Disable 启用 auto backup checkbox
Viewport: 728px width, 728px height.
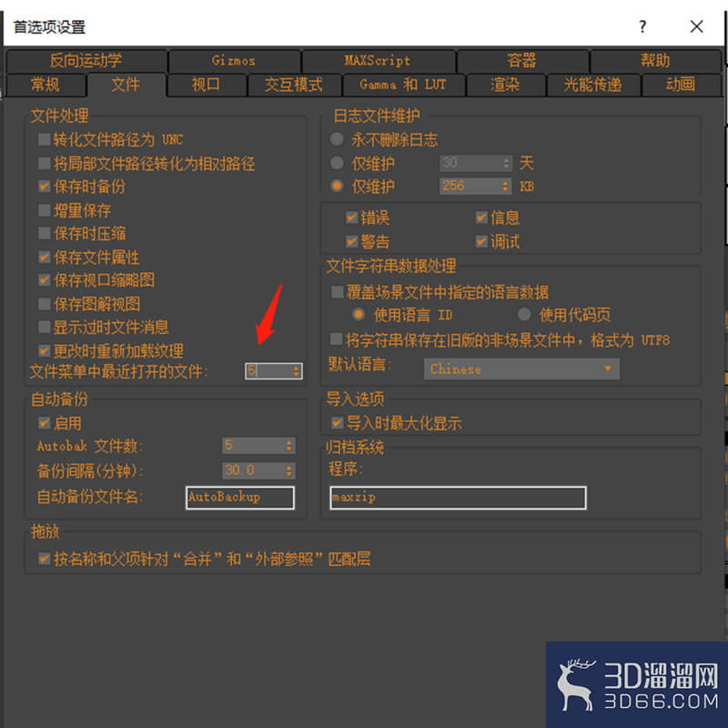tap(44, 423)
